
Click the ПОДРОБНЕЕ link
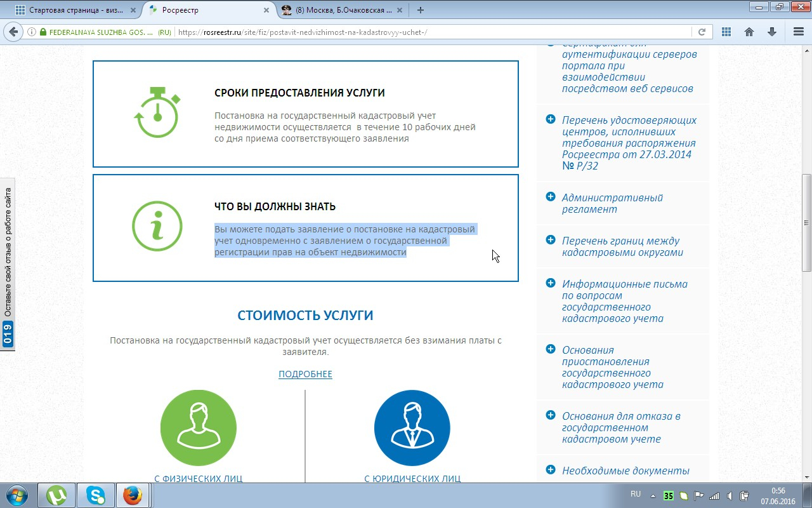(x=305, y=374)
